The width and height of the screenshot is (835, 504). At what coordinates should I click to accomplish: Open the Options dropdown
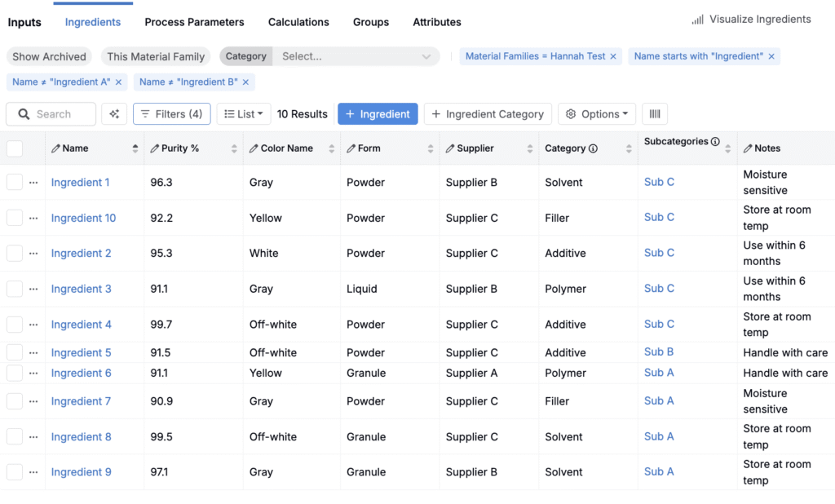click(596, 114)
